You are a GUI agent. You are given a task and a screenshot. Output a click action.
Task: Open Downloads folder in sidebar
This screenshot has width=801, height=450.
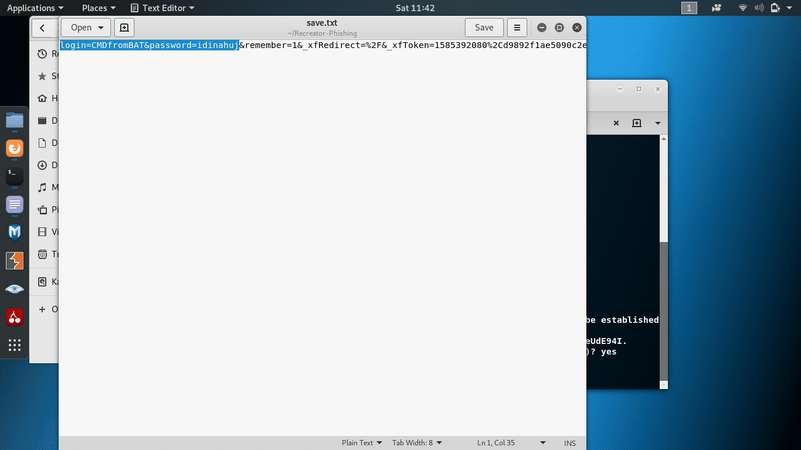(x=47, y=165)
